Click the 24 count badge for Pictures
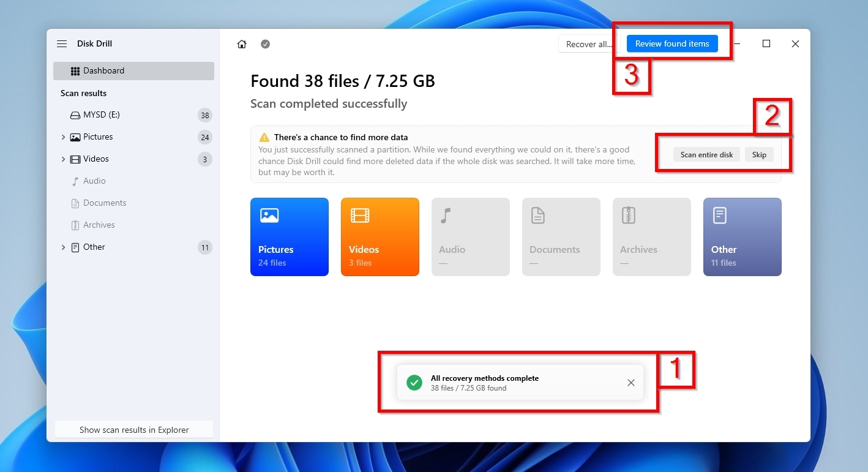The width and height of the screenshot is (868, 472). point(205,137)
